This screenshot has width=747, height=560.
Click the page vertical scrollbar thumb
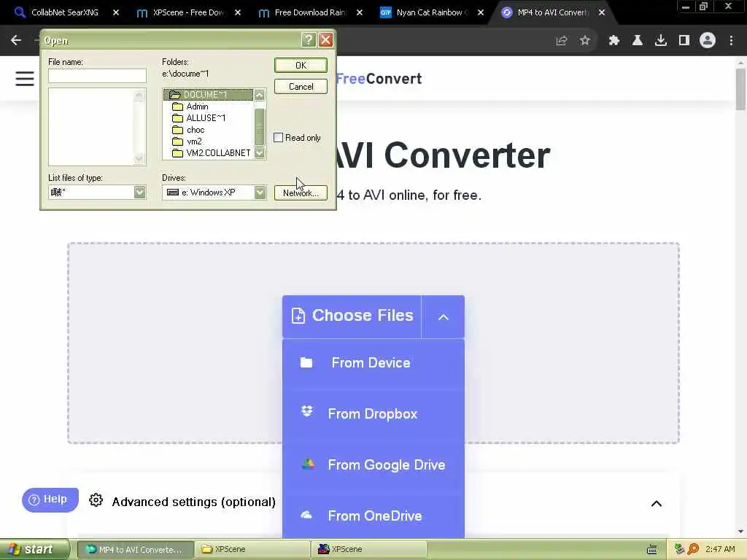click(740, 88)
